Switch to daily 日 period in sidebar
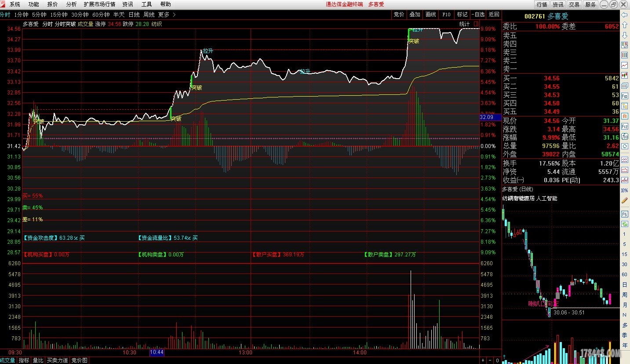 pos(624,285)
